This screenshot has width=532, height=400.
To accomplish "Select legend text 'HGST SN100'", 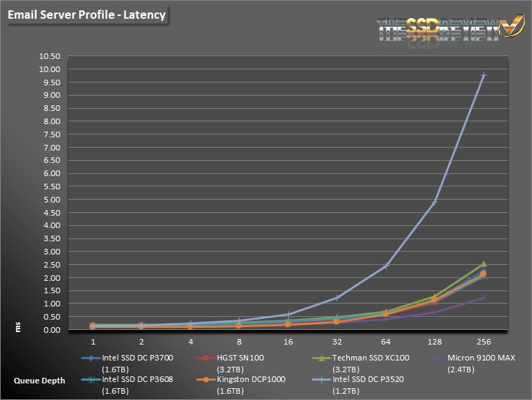I will tap(240, 358).
